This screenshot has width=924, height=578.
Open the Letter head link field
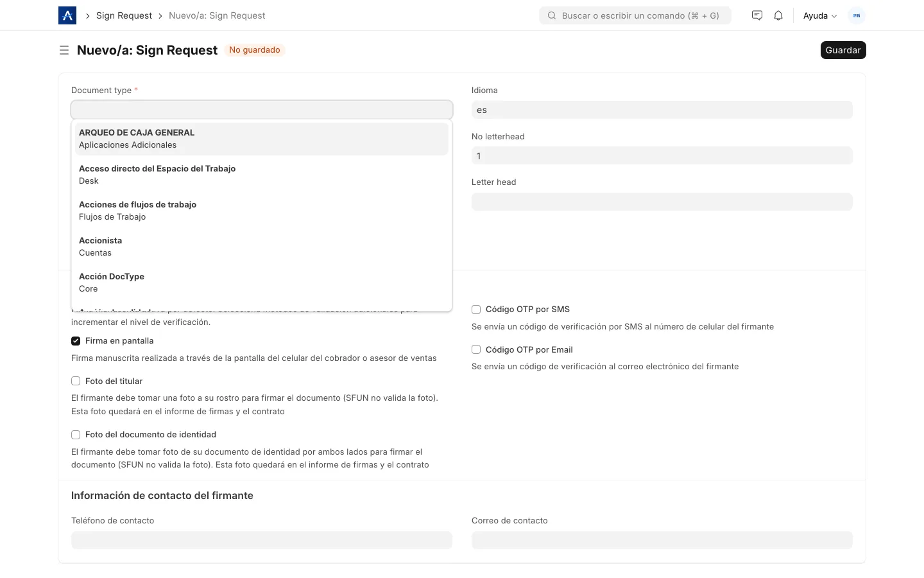coord(662,202)
